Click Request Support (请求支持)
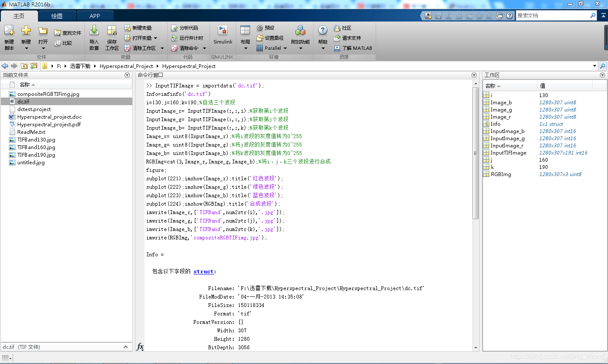Image resolution: width=608 pixels, height=364 pixels. pyautogui.click(x=347, y=38)
